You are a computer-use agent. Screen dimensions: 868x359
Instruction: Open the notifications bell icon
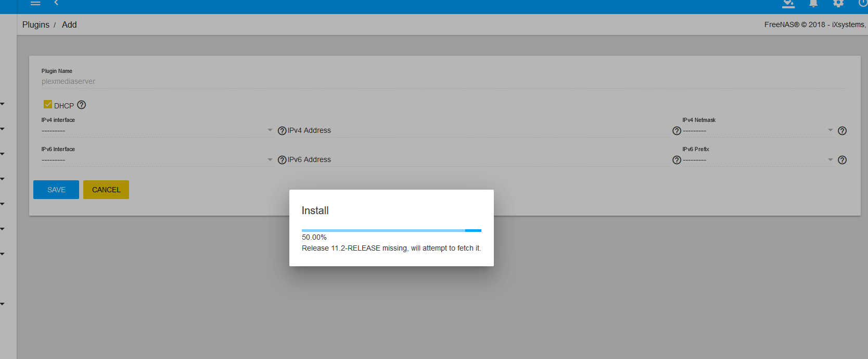tap(813, 4)
